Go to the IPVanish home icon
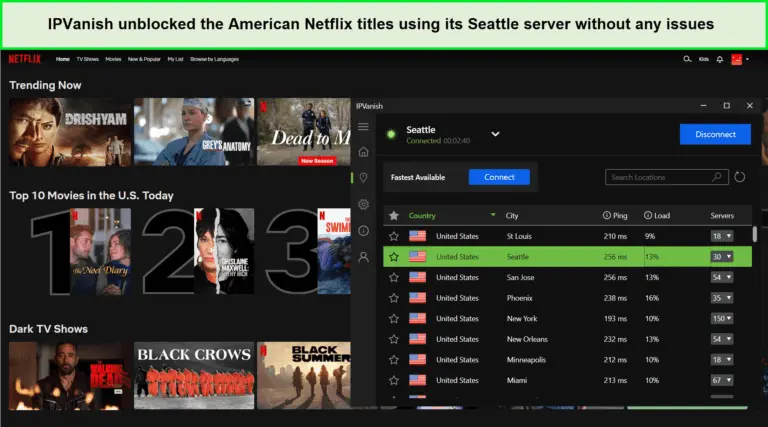Screen dimensions: 768x427 pos(363,152)
